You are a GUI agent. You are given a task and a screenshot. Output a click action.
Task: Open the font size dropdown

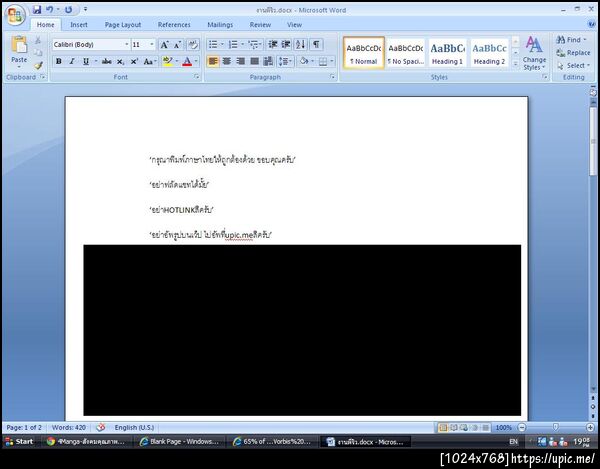point(152,45)
